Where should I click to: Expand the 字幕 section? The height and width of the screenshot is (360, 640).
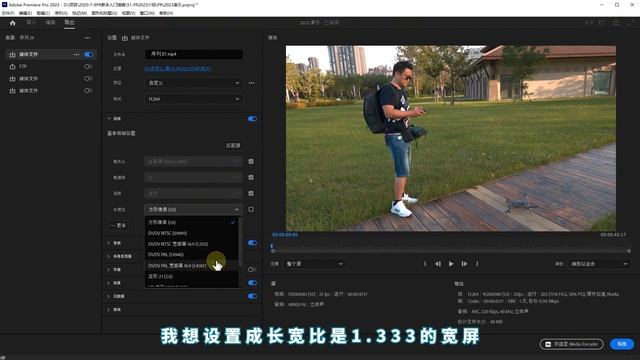coord(109,269)
